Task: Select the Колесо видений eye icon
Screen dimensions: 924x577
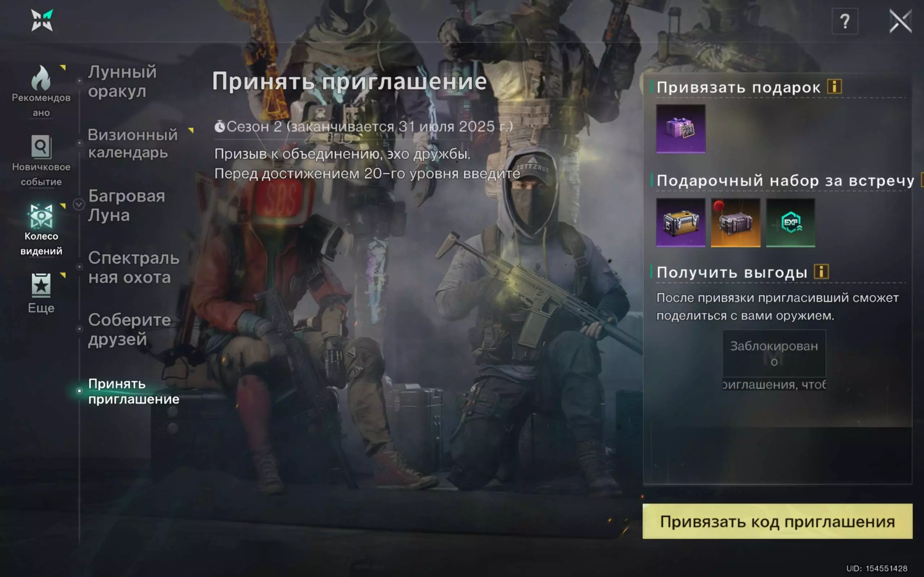Action: coord(41,216)
